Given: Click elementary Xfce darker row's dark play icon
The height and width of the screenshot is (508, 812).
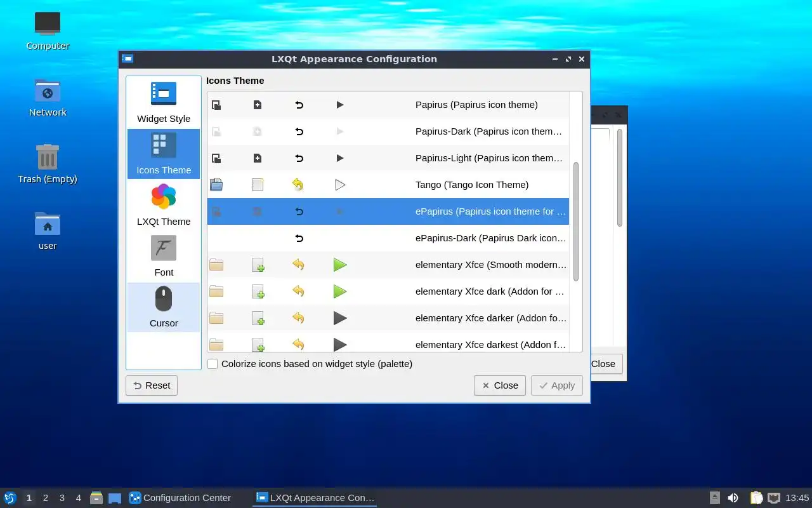Looking at the screenshot, I should (340, 318).
